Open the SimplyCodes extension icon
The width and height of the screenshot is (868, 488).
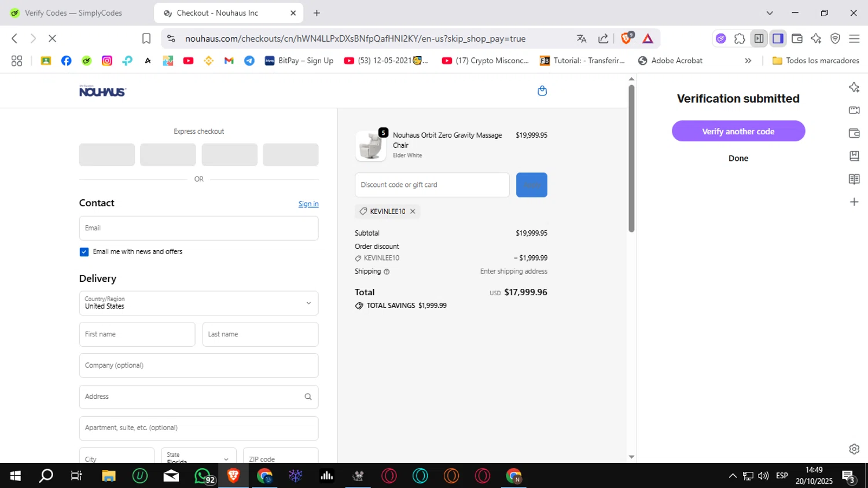[x=720, y=39]
